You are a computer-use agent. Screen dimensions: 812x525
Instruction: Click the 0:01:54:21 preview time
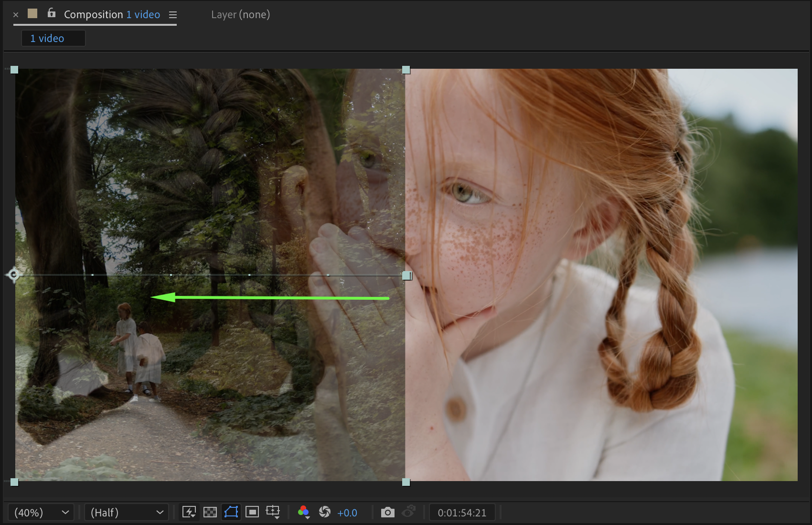[462, 513]
